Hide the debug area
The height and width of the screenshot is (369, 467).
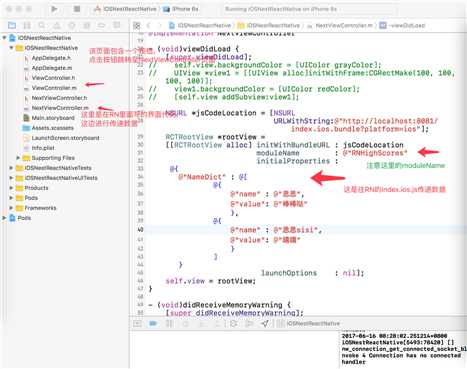137,323
